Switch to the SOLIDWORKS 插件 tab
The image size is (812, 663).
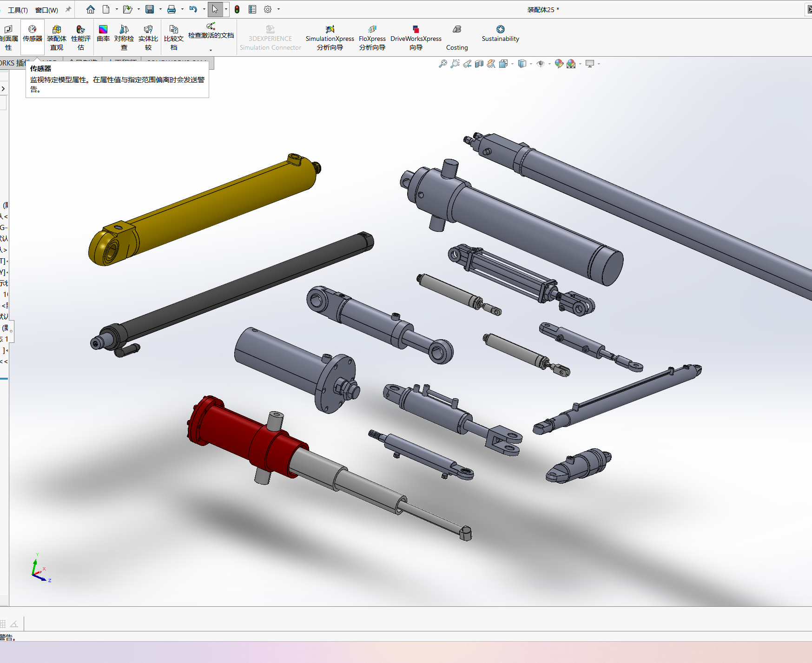pos(13,63)
